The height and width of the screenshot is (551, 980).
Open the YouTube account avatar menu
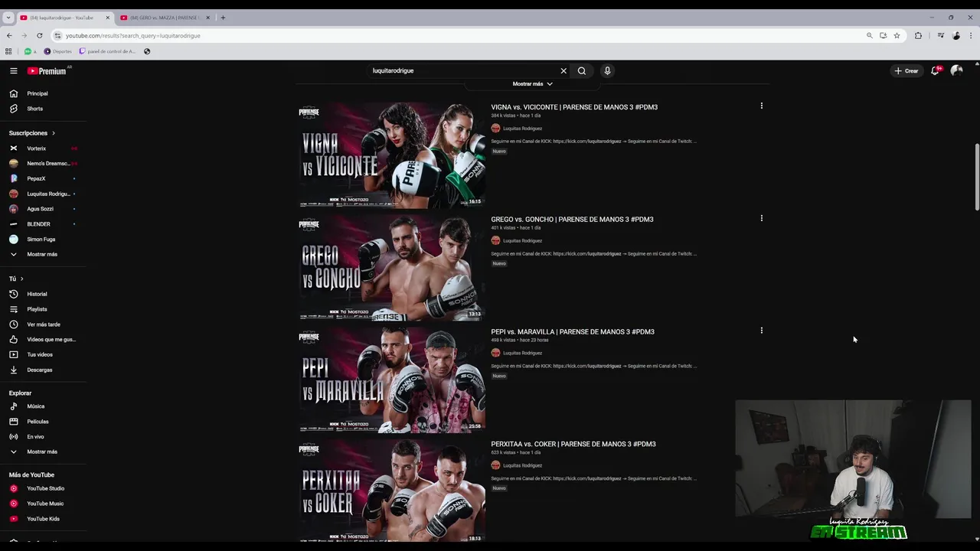956,70
